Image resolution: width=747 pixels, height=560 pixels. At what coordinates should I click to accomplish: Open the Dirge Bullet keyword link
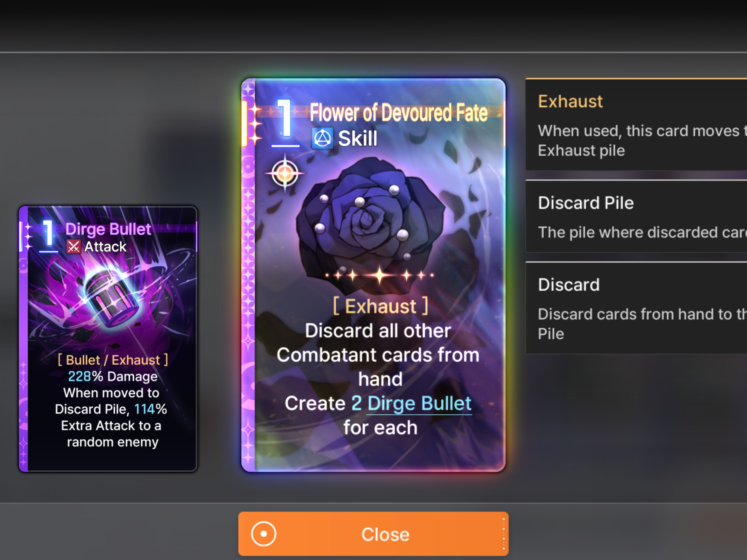[419, 403]
